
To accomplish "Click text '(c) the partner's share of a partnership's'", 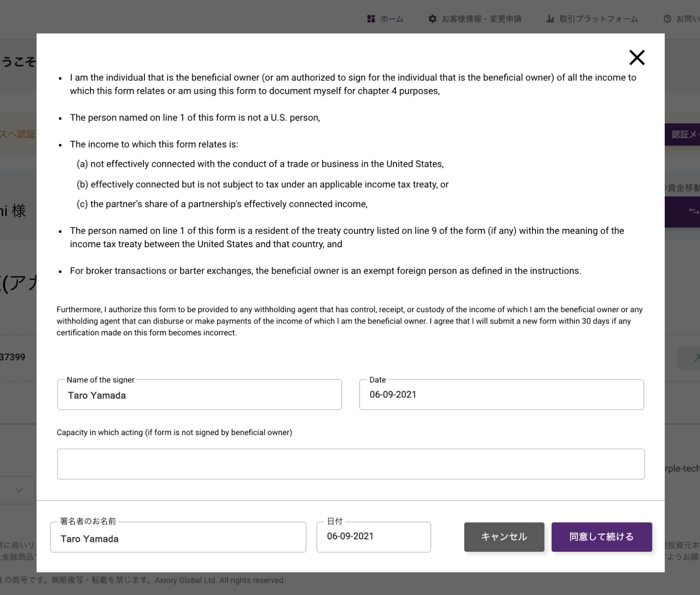I will tap(222, 204).
